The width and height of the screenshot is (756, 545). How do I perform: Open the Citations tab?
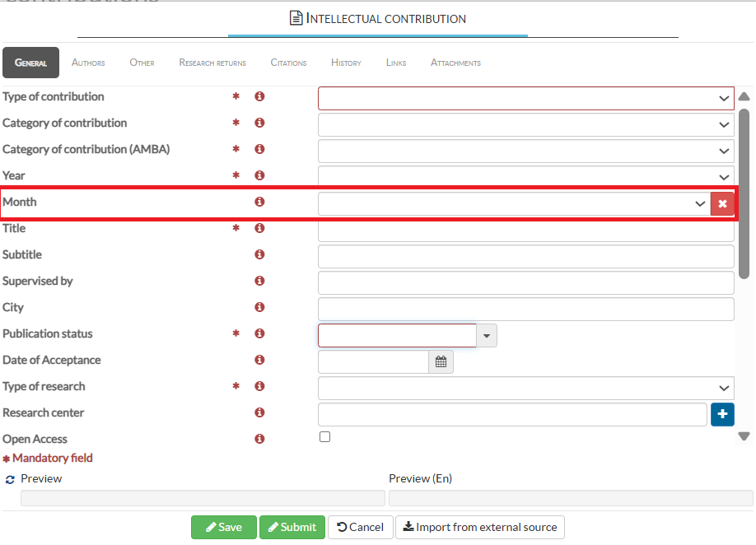288,63
